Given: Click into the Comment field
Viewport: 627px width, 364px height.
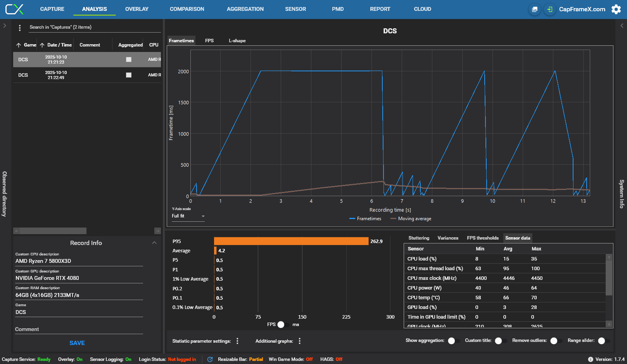Looking at the screenshot, I should click(79, 329).
